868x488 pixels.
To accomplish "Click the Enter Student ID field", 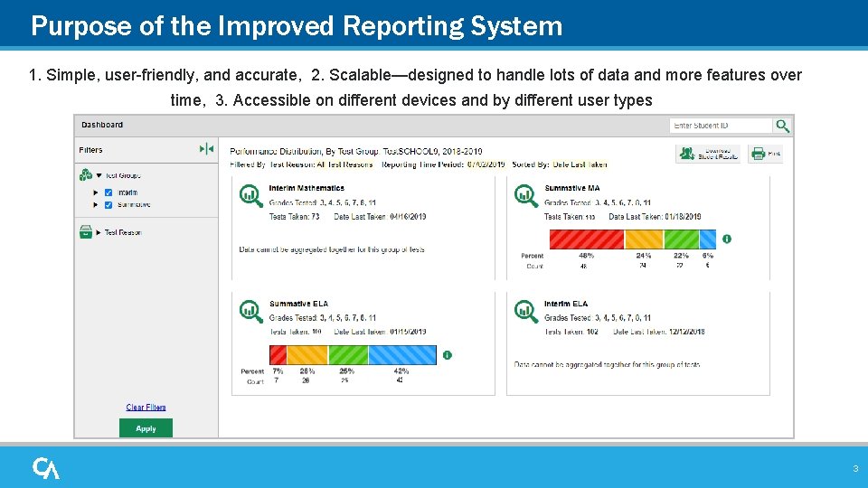I will [721, 126].
